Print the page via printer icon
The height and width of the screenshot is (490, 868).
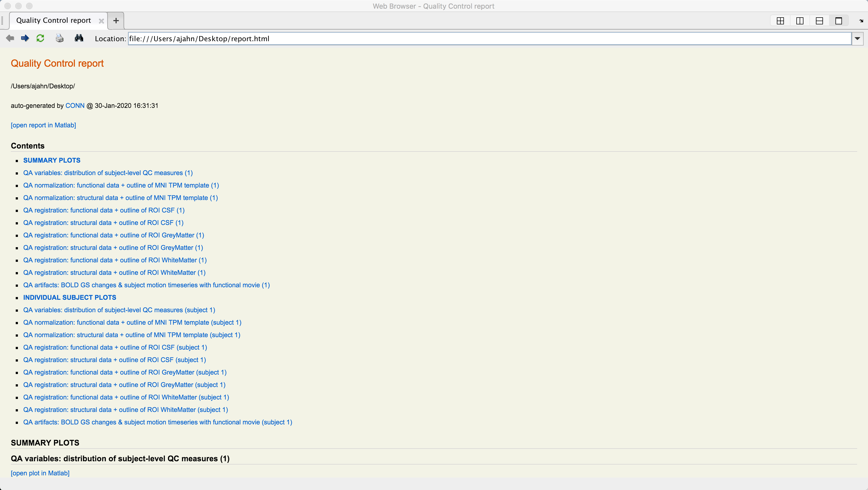[60, 38]
